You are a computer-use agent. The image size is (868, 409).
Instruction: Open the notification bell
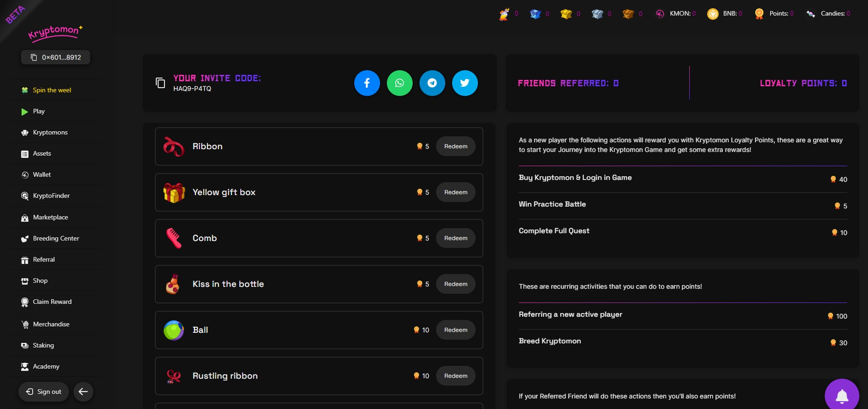click(841, 395)
